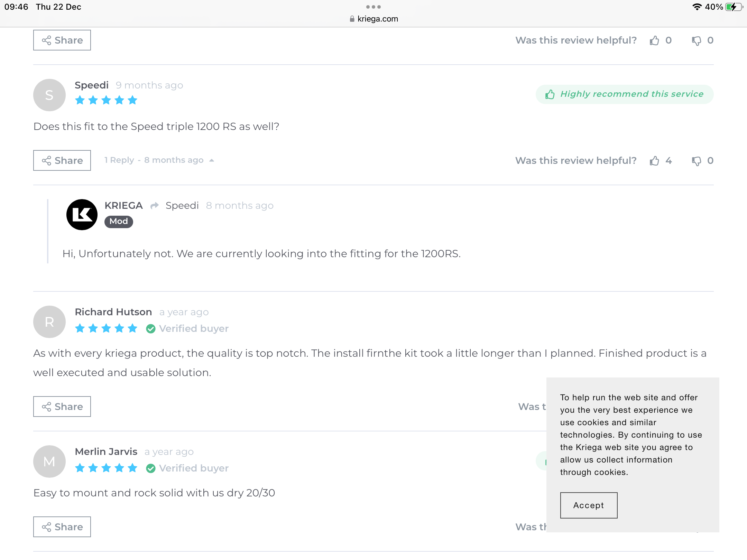Screen dimensions: 747x560
Task: Accept the cookie notice
Action: point(589,505)
